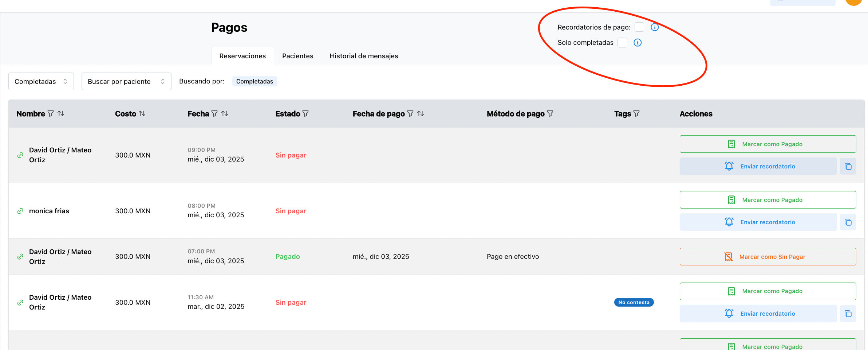868x350 pixels.
Task: Sort the Costo column
Action: [142, 114]
